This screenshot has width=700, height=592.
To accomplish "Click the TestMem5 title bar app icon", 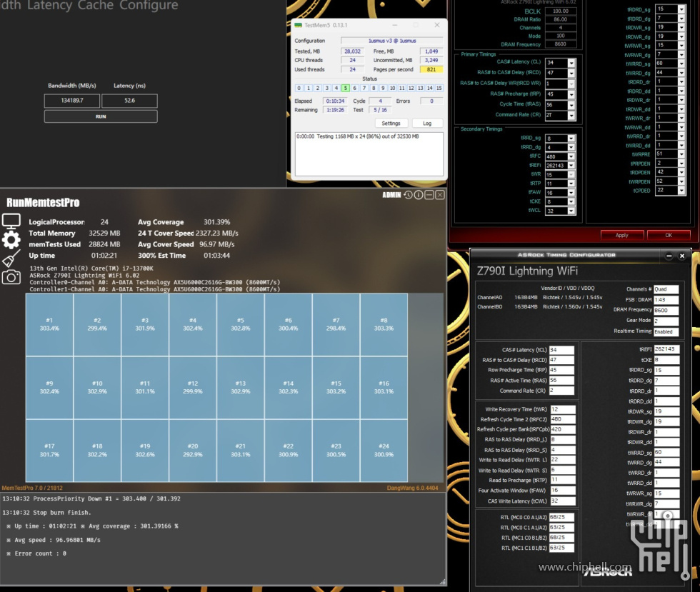I will coord(299,25).
